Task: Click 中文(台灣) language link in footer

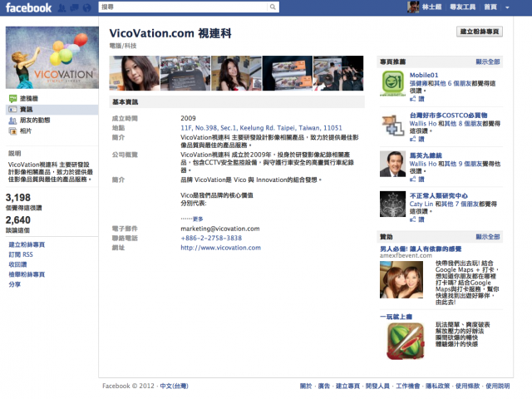Action: [x=174, y=386]
